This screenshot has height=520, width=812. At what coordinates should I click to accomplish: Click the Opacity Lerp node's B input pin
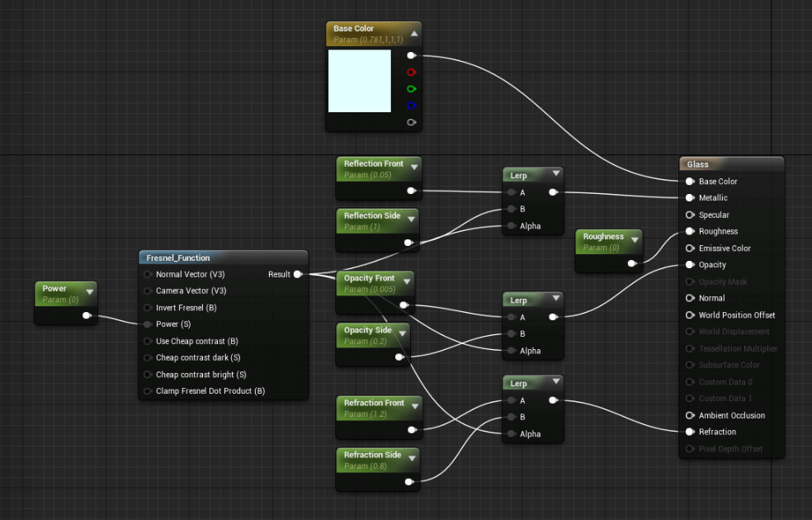click(512, 334)
